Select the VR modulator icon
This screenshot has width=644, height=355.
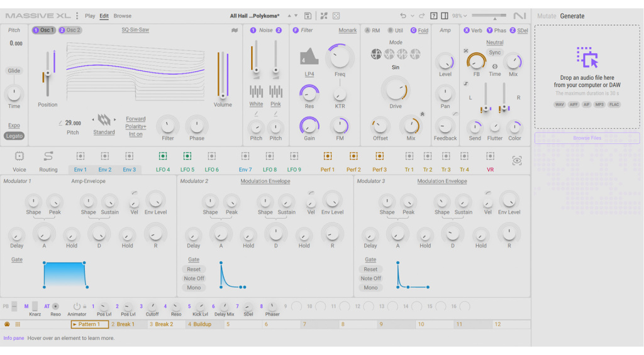490,156
